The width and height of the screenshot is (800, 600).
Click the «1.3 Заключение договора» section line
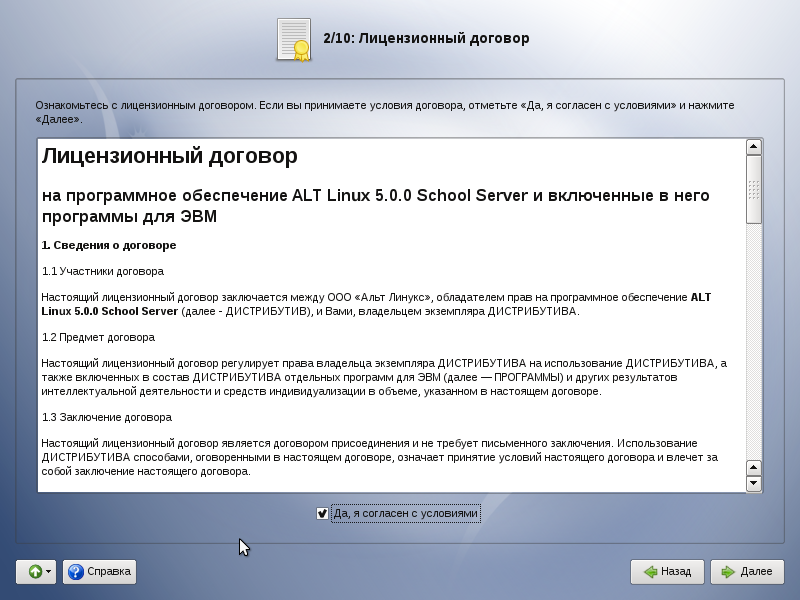coord(107,417)
